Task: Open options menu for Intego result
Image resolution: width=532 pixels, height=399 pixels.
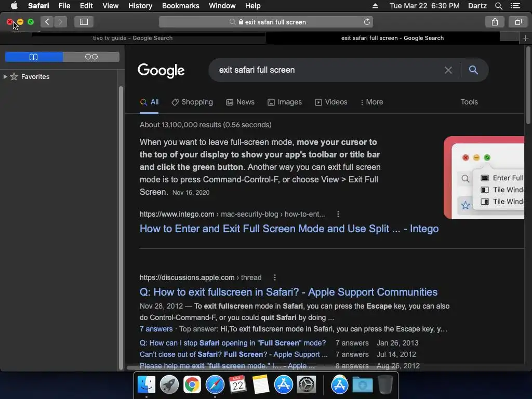Action: tap(338, 214)
